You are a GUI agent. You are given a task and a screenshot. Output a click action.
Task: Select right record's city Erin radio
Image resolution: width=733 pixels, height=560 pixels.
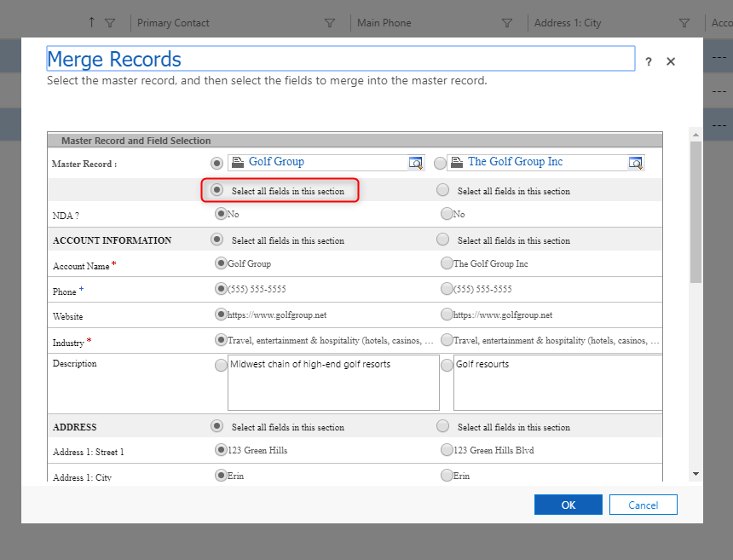(x=447, y=476)
